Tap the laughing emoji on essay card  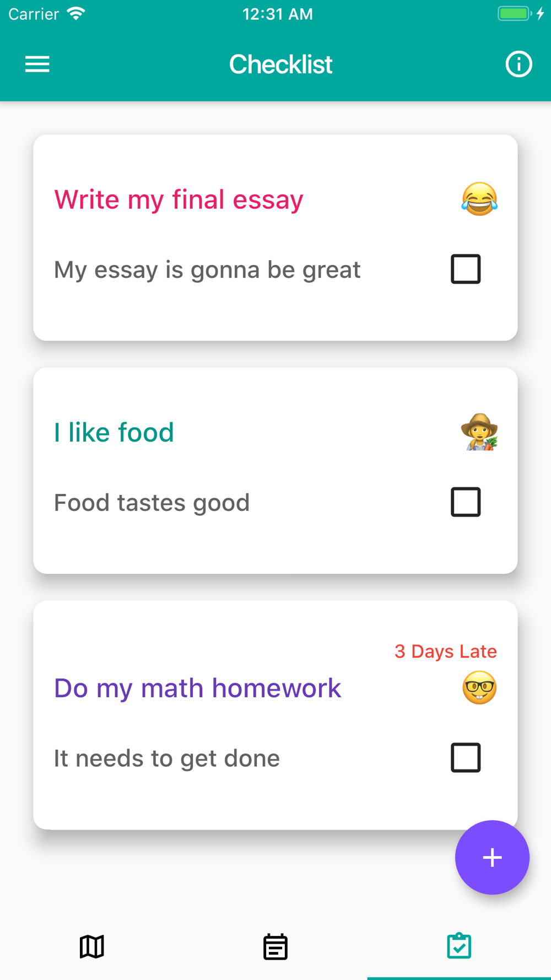(x=479, y=199)
